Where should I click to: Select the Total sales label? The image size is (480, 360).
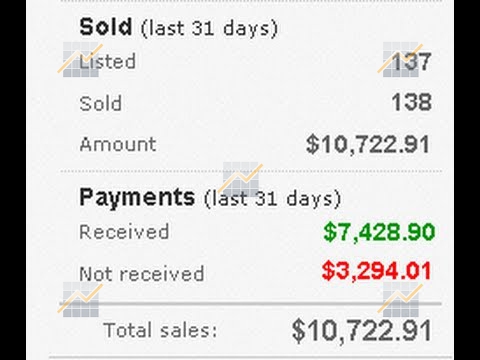click(160, 331)
